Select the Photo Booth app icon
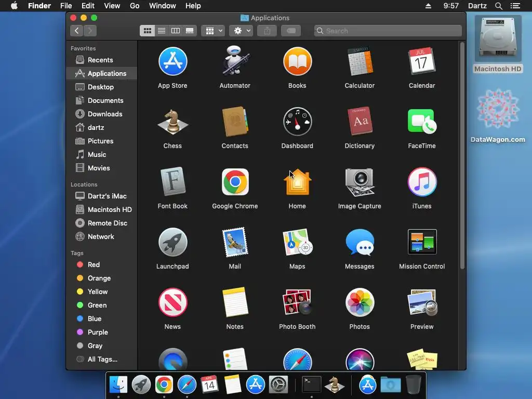Viewport: 532px width, 399px height. point(297,302)
